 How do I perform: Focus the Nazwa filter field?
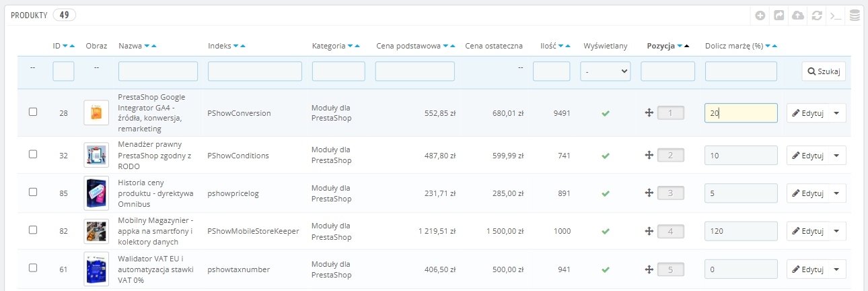158,71
